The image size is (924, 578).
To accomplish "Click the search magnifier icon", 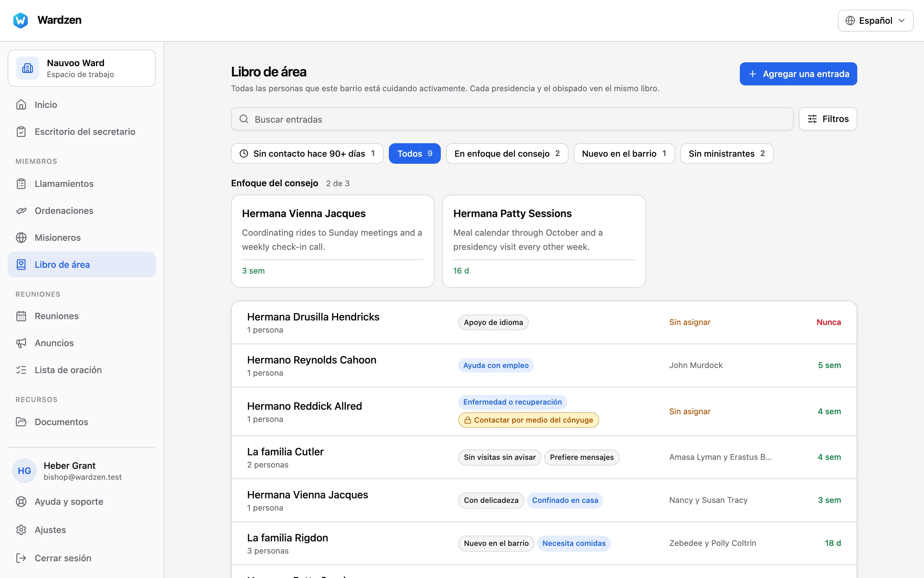I will [x=244, y=119].
